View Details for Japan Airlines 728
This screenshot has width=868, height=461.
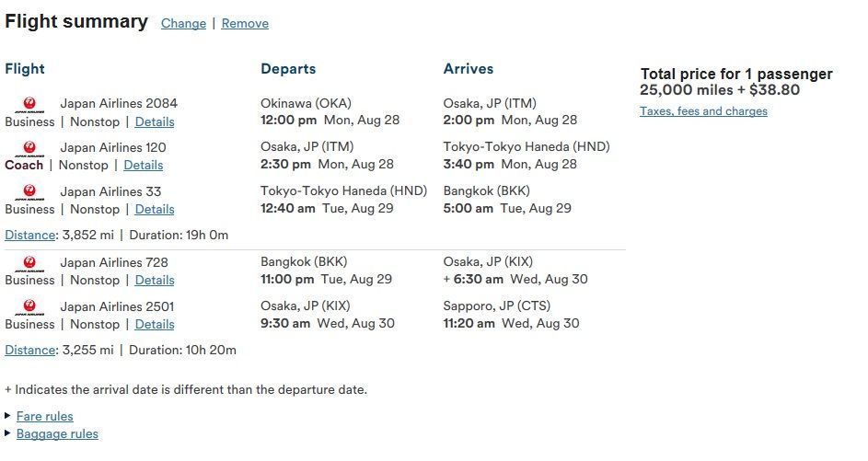[155, 280]
